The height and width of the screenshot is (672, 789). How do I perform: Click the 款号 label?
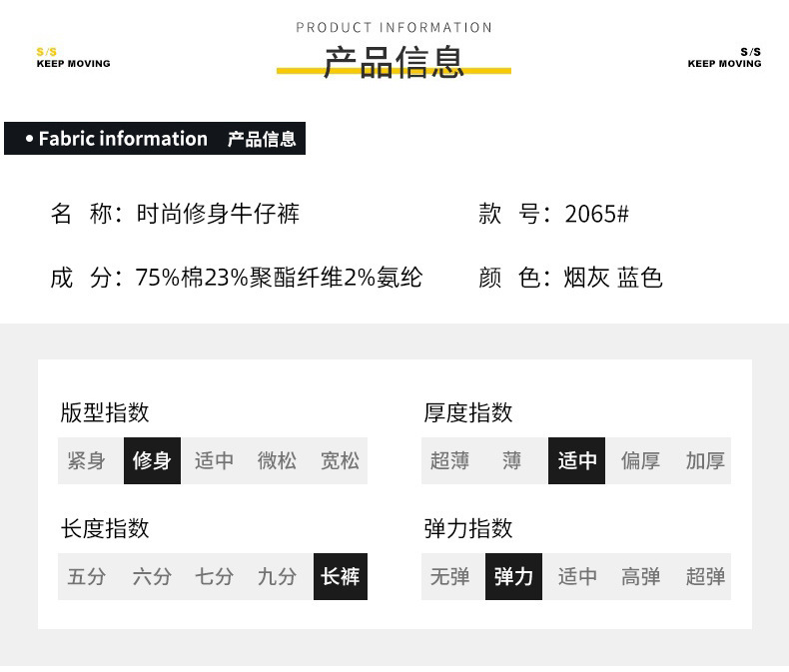[514, 214]
